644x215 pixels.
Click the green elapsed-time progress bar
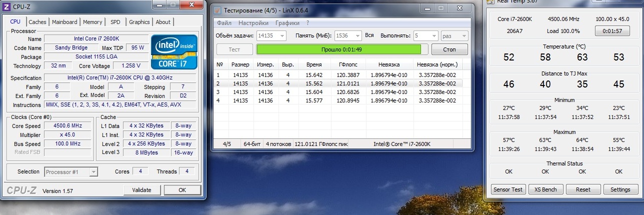339,49
